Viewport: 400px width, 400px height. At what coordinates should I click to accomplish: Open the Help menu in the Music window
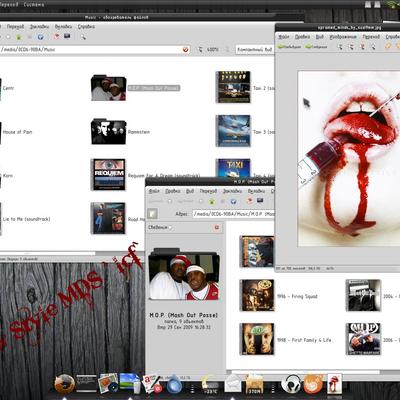click(86, 27)
